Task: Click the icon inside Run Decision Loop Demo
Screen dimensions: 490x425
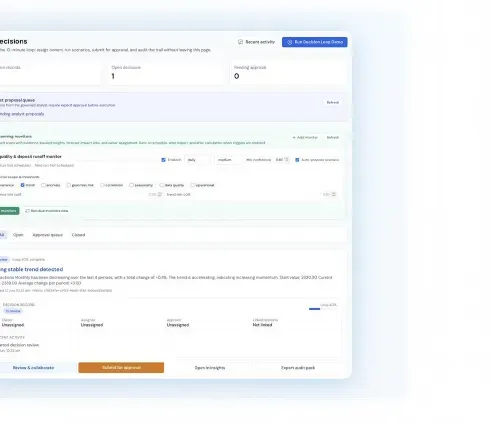Action: pyautogui.click(x=290, y=42)
